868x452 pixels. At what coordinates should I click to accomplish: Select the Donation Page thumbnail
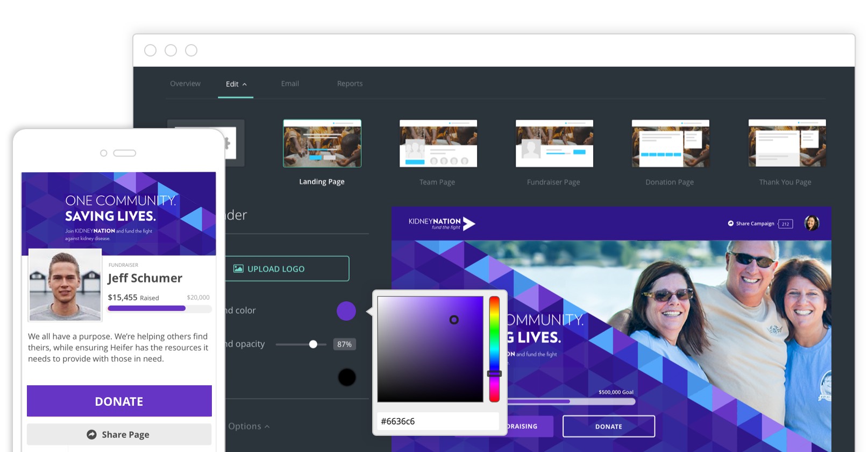pos(670,144)
